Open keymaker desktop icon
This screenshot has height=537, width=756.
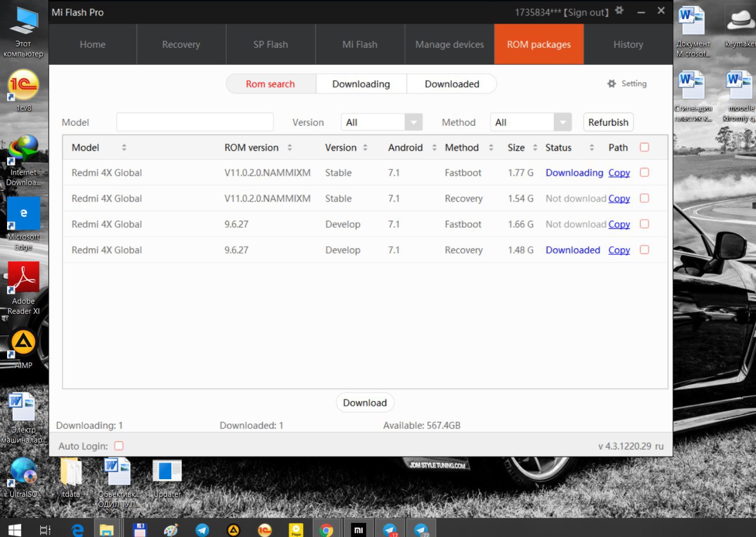point(739,27)
